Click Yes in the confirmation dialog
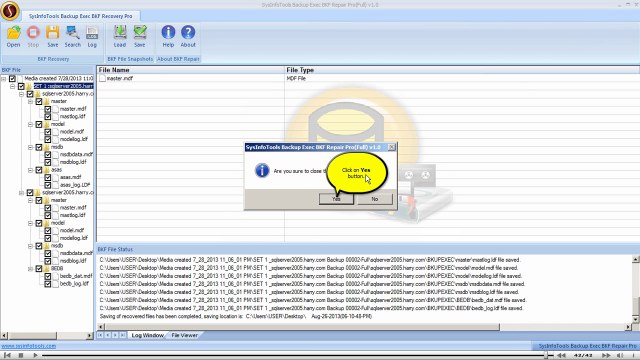640x360 pixels. click(x=336, y=199)
